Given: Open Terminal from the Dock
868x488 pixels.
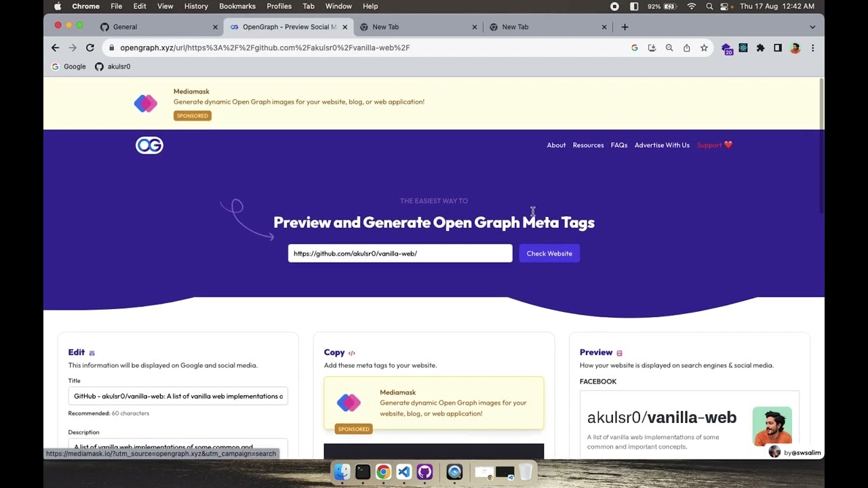Looking at the screenshot, I should (x=363, y=472).
